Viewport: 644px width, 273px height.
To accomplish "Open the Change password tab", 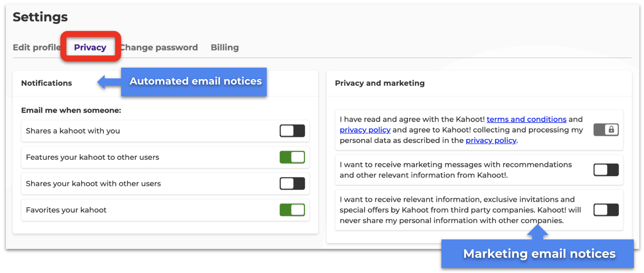I will [x=159, y=47].
